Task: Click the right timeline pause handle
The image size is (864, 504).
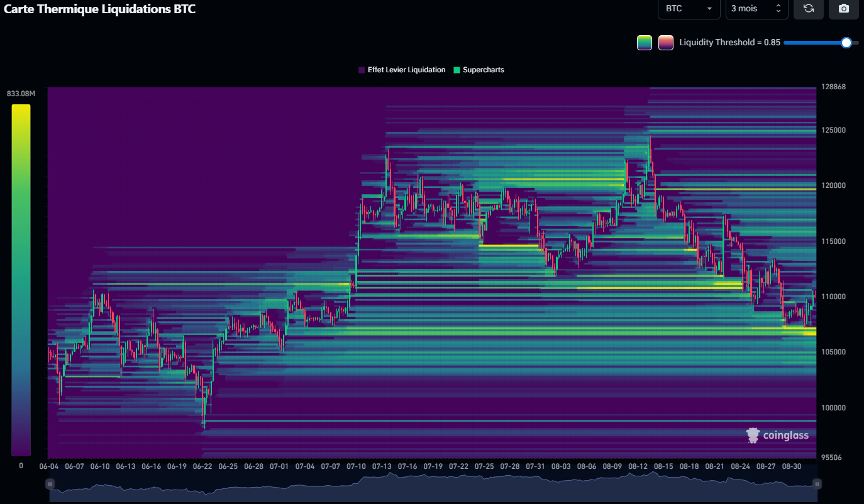Action: (817, 484)
